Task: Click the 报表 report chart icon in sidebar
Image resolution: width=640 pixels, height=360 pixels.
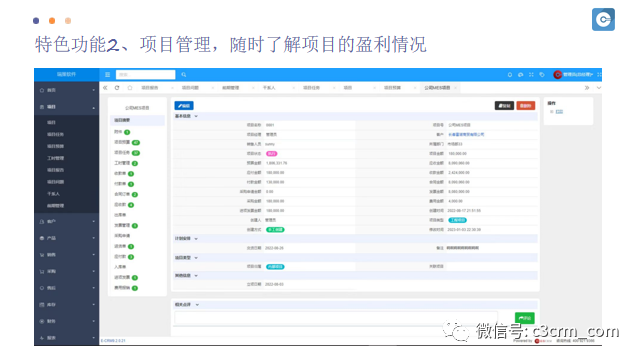Action: coord(42,338)
